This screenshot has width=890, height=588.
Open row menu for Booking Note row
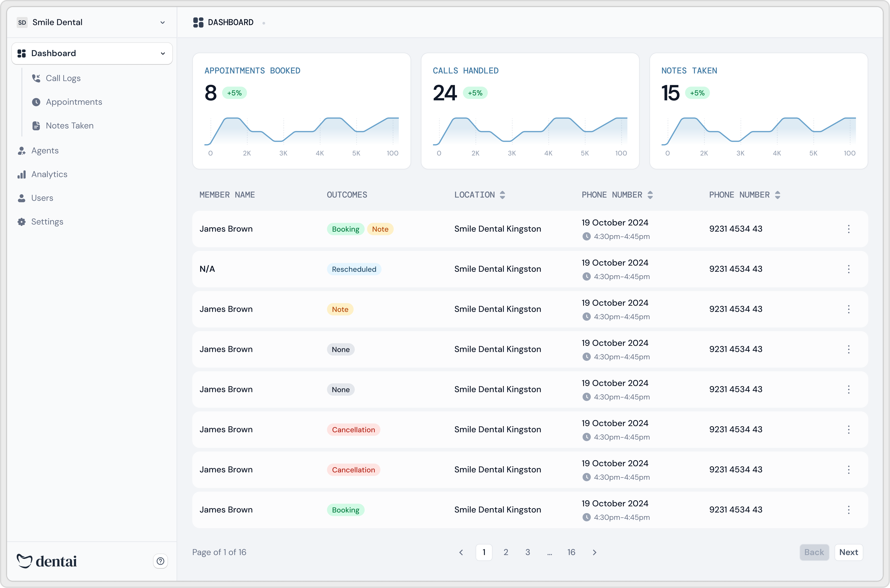tap(849, 229)
